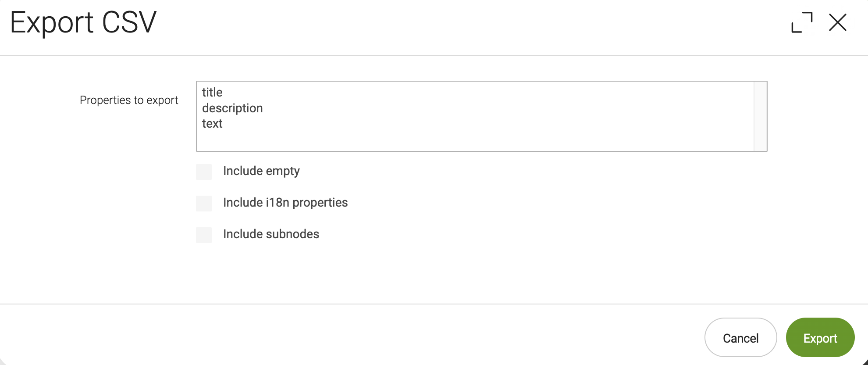The height and width of the screenshot is (365, 868).
Task: Click the Properties to export label
Action: point(129,100)
